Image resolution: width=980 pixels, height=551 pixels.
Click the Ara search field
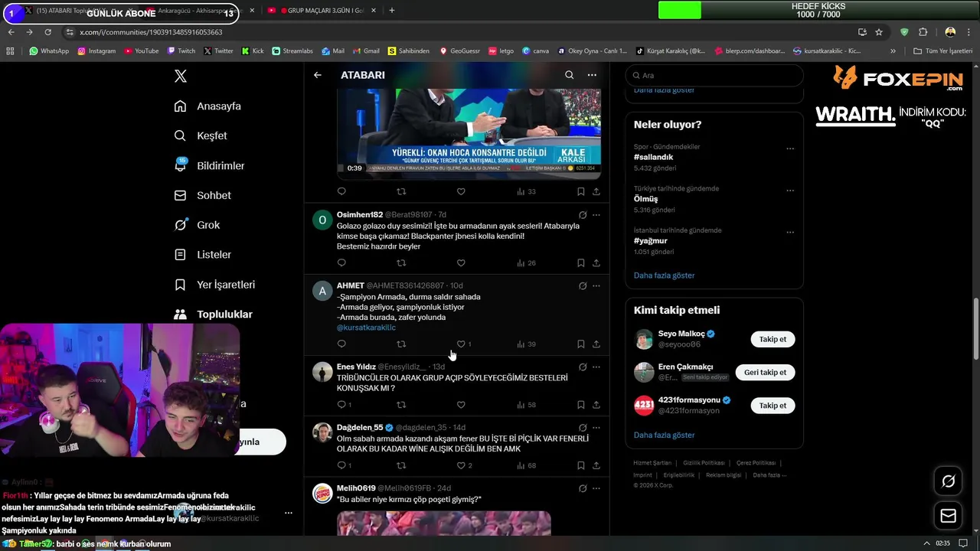click(x=714, y=76)
